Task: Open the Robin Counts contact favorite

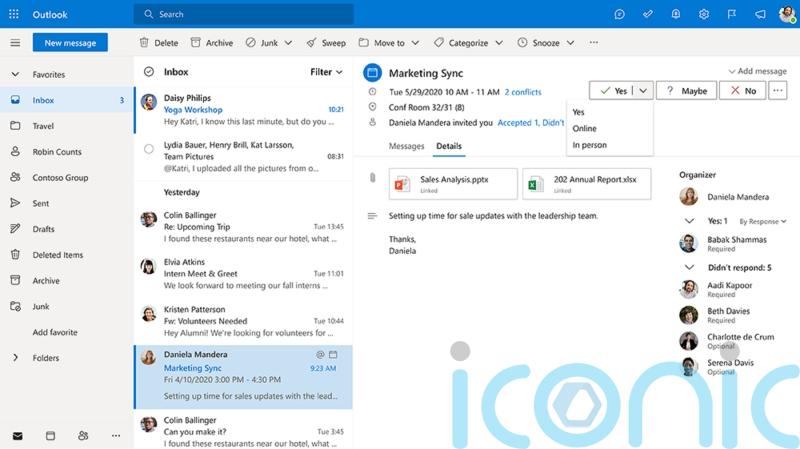Action: pyautogui.click(x=67, y=152)
